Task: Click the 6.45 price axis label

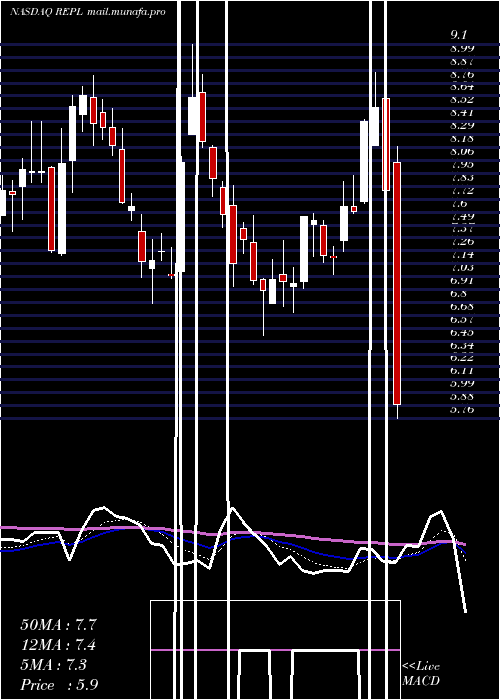Action: point(462,332)
